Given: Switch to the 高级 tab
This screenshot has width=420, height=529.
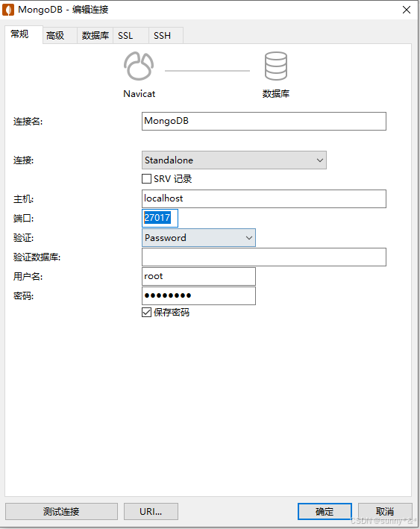Looking at the screenshot, I should [x=60, y=35].
